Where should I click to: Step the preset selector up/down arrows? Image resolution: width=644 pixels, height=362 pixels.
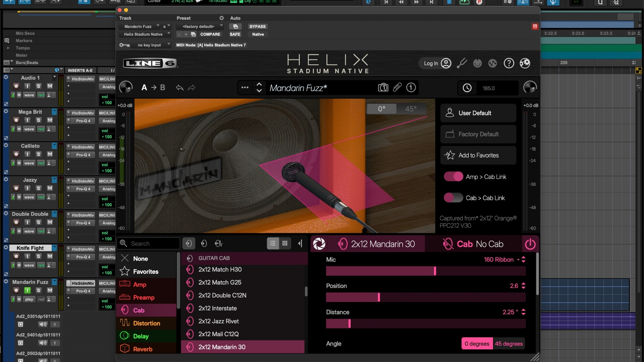259,87
